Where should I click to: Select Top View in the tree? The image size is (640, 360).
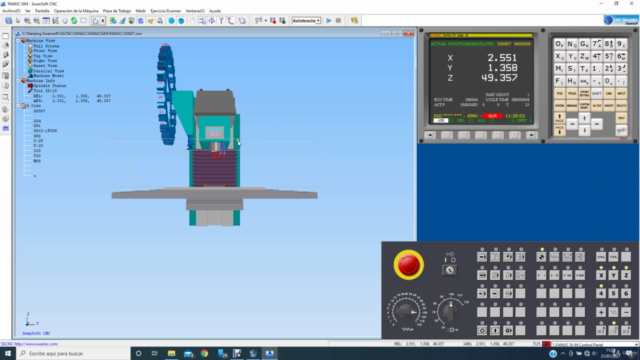[x=43, y=56]
